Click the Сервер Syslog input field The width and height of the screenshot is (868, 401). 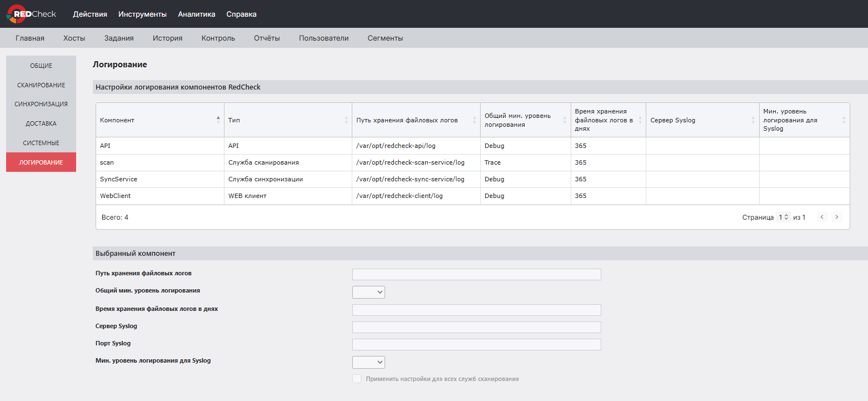pyautogui.click(x=477, y=327)
